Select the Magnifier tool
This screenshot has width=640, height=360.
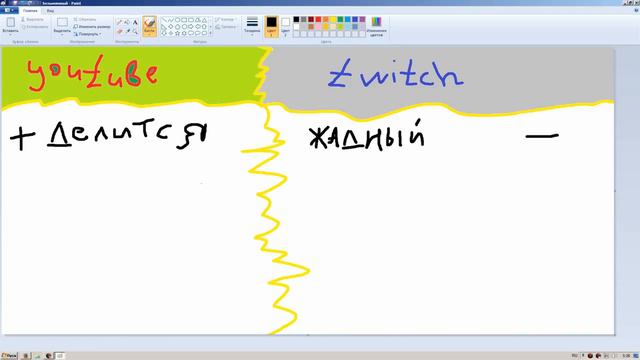(135, 31)
